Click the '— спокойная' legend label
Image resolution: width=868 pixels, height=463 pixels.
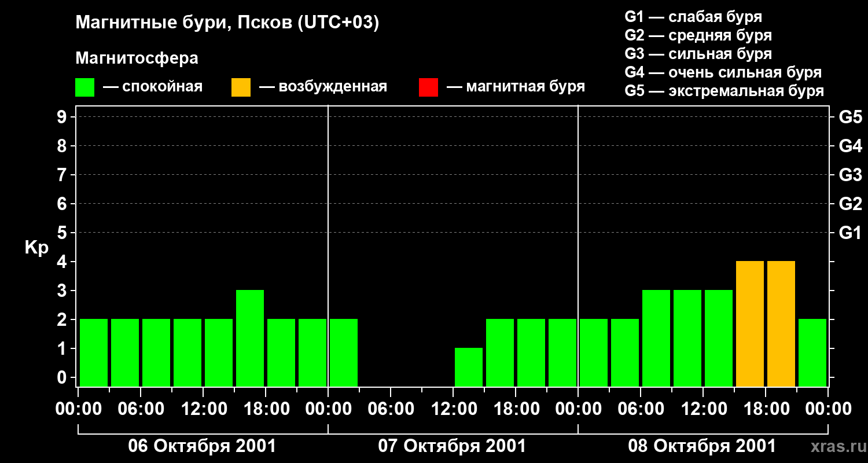pyautogui.click(x=153, y=87)
